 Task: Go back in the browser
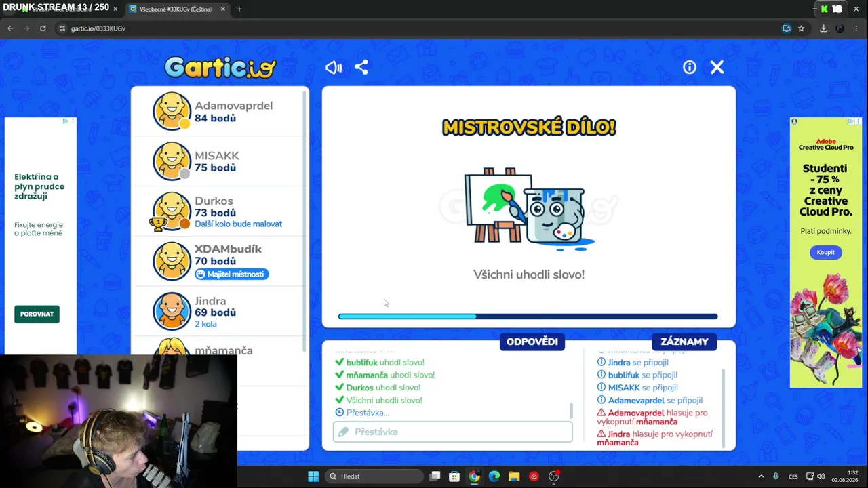[x=10, y=28]
